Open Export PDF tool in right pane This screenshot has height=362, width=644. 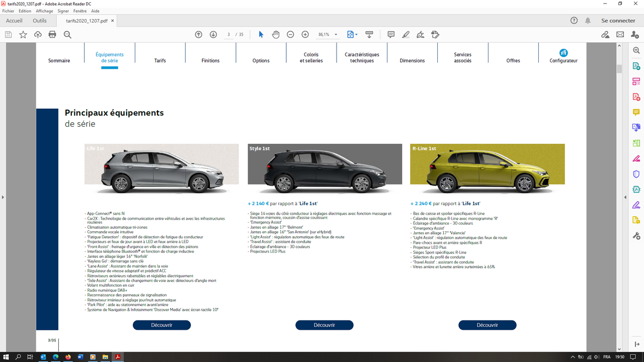[636, 66]
